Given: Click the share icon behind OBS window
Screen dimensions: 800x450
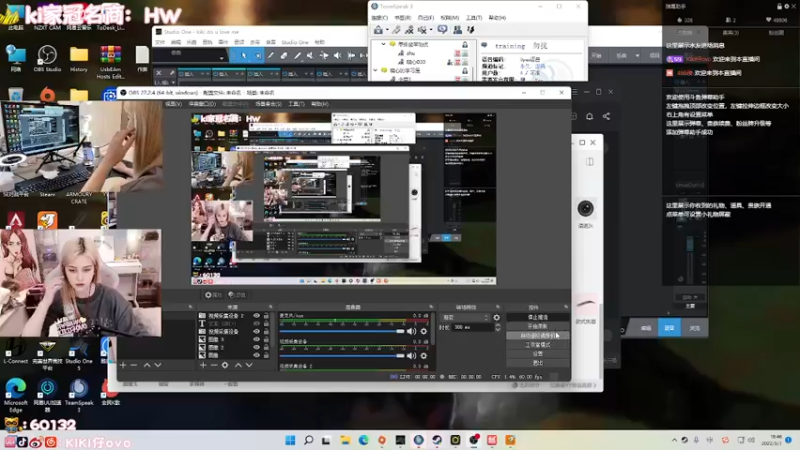Looking at the screenshot, I should point(606,116).
